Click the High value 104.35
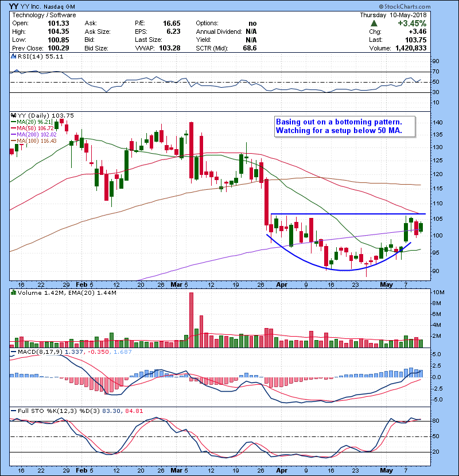 (59, 32)
